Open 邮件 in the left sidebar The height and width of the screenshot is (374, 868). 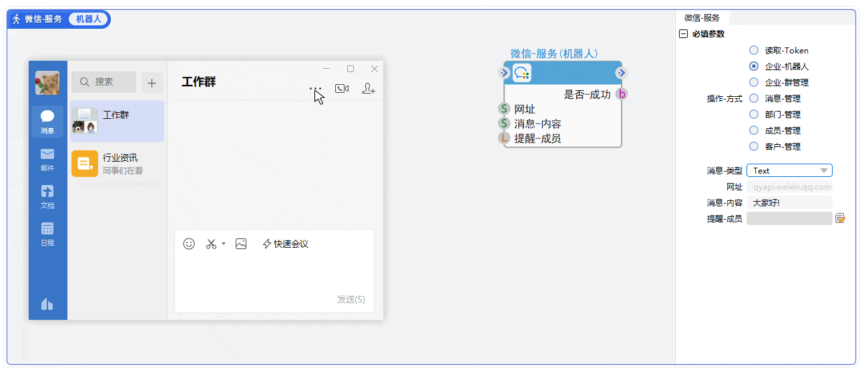(47, 159)
